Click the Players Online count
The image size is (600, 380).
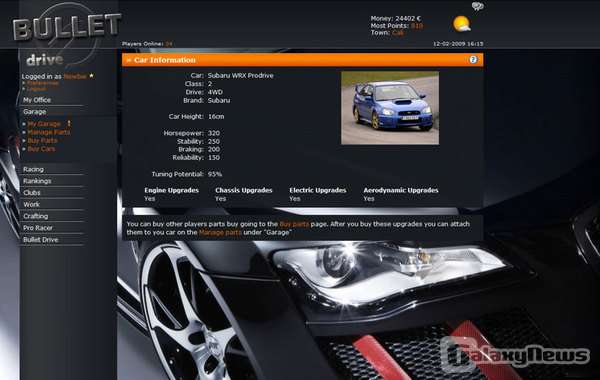pos(169,44)
